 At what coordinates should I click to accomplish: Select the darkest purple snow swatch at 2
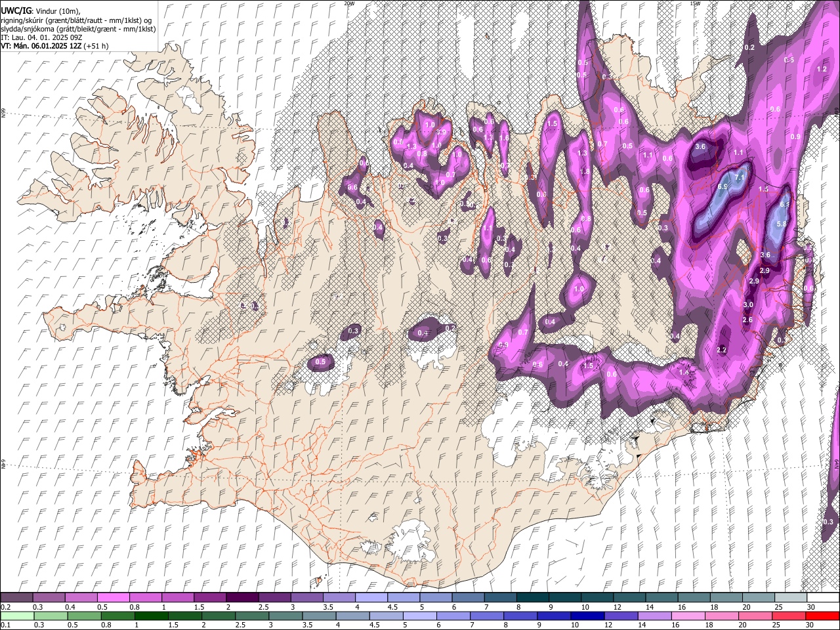pyautogui.click(x=241, y=598)
